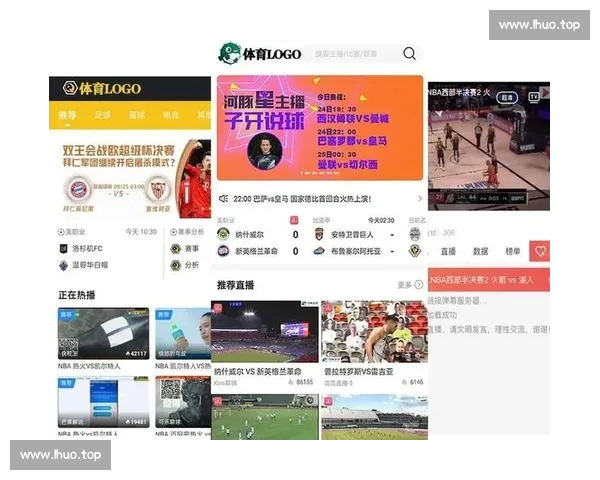The image size is (600, 480).
Task: Select the 新英格兰革命 team row
Action: 258,251
